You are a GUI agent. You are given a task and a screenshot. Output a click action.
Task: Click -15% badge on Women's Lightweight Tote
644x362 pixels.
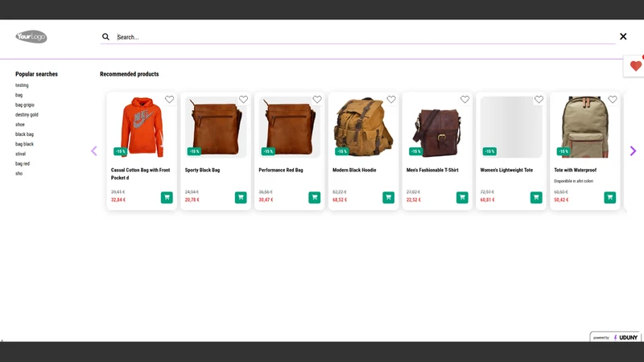pyautogui.click(x=489, y=151)
